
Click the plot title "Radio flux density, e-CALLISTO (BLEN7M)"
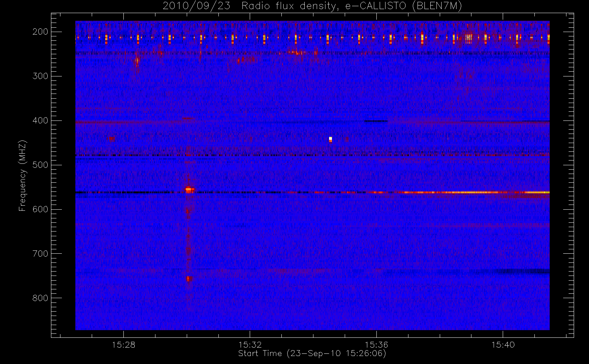coord(352,6)
